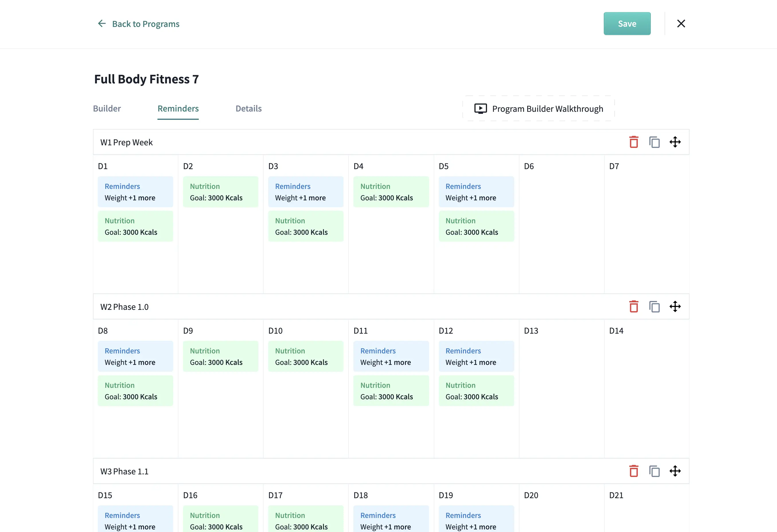Image resolution: width=777 pixels, height=532 pixels.
Task: Copy the W2 Phase 1.0 week
Action: point(654,306)
